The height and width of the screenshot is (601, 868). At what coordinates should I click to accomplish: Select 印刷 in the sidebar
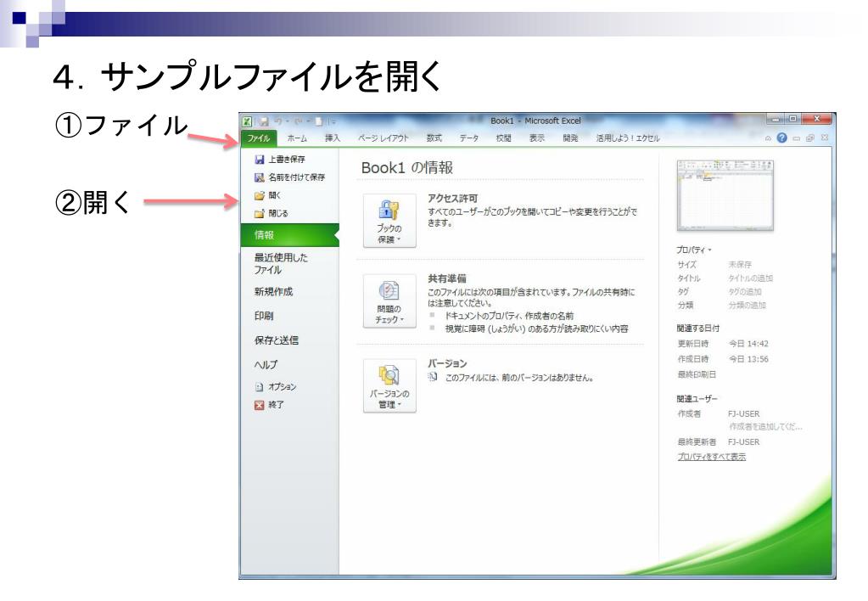point(264,317)
